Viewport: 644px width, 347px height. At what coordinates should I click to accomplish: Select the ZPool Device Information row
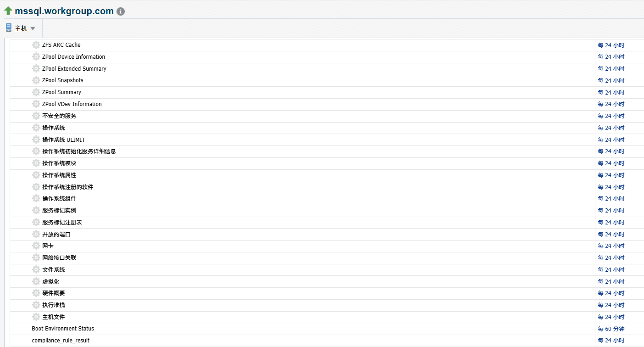[303, 57]
